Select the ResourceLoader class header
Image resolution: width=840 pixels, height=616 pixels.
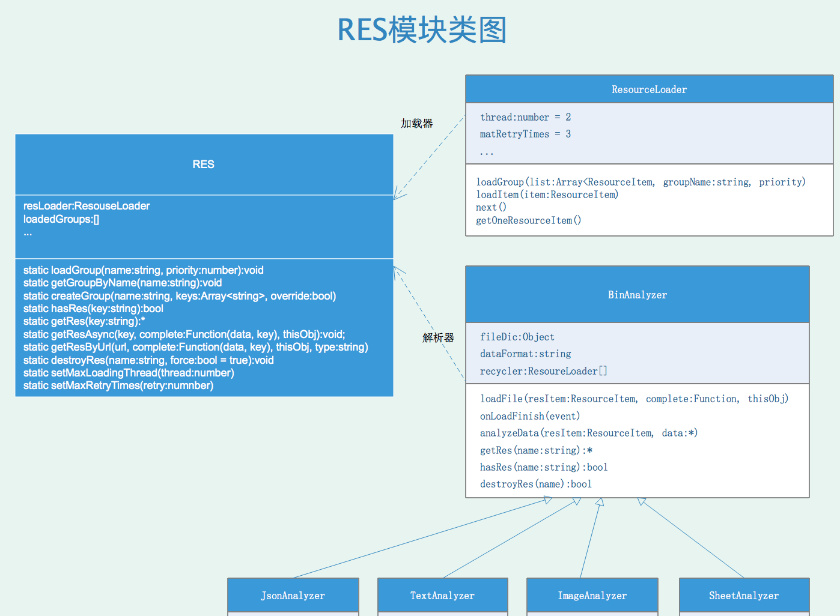pos(649,89)
